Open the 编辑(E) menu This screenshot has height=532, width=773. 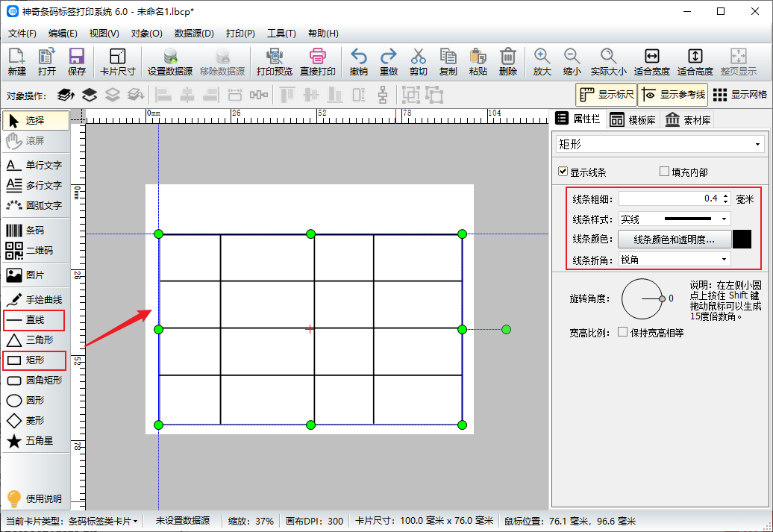tap(63, 34)
